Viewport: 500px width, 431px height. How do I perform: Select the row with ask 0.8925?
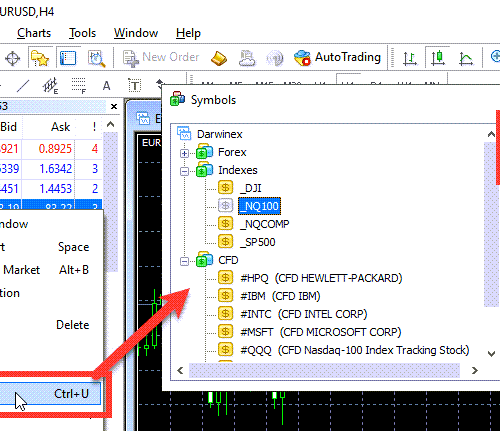[51, 149]
